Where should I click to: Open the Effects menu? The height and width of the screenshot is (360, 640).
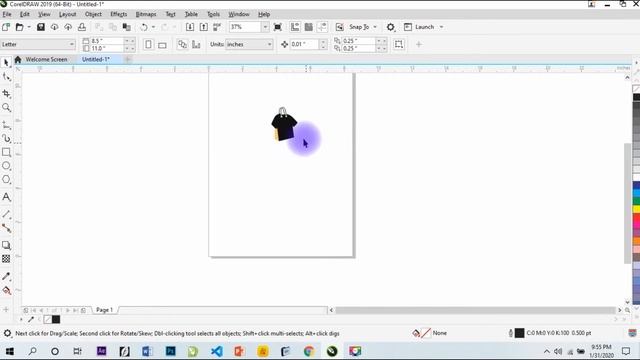pos(119,14)
